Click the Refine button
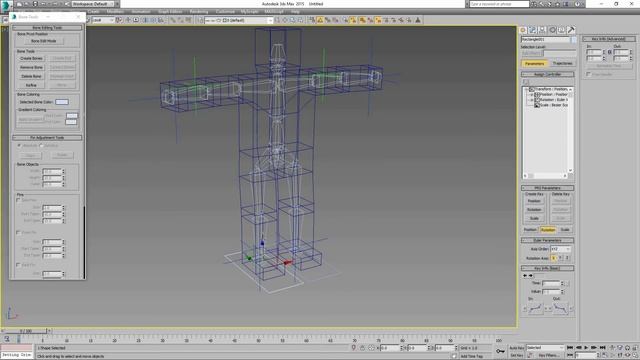 [x=31, y=85]
